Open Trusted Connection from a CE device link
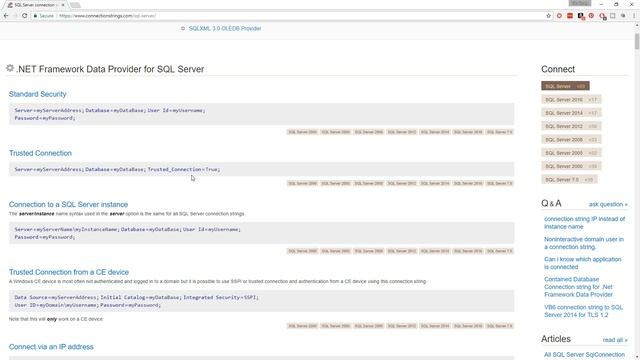 click(x=69, y=272)
